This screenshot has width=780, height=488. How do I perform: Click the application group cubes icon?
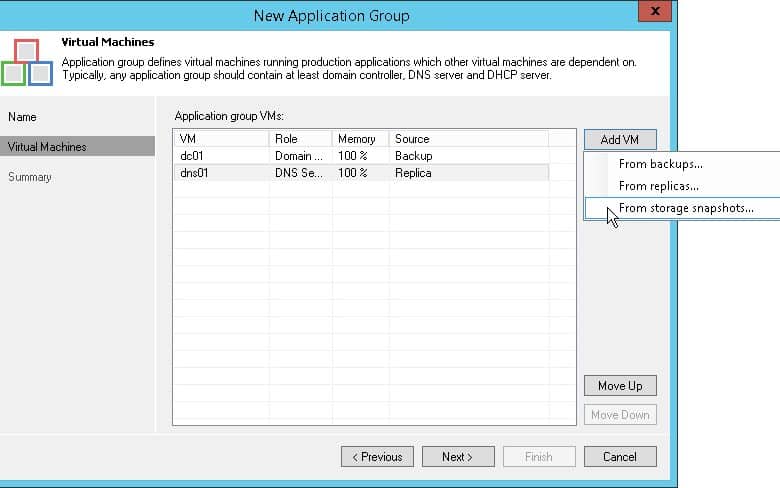point(27,62)
